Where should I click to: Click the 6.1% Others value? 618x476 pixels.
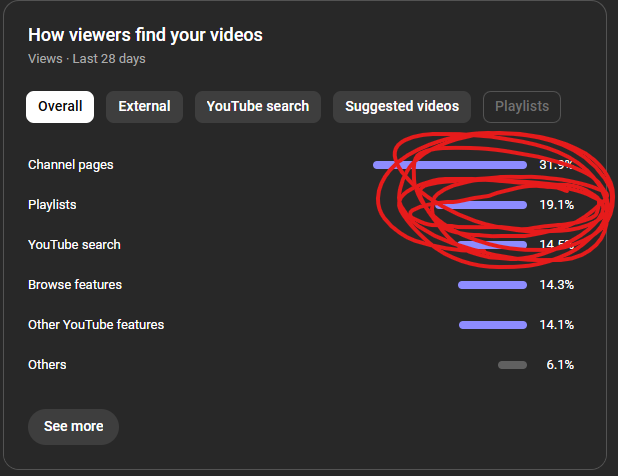point(560,365)
